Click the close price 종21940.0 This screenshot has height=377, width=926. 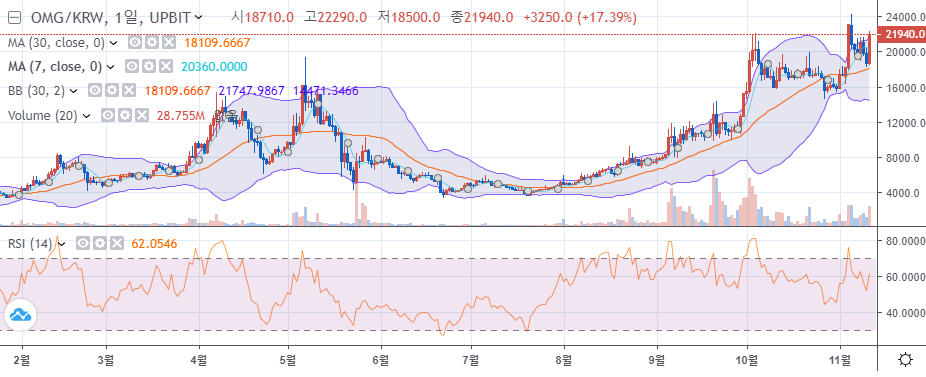point(481,18)
